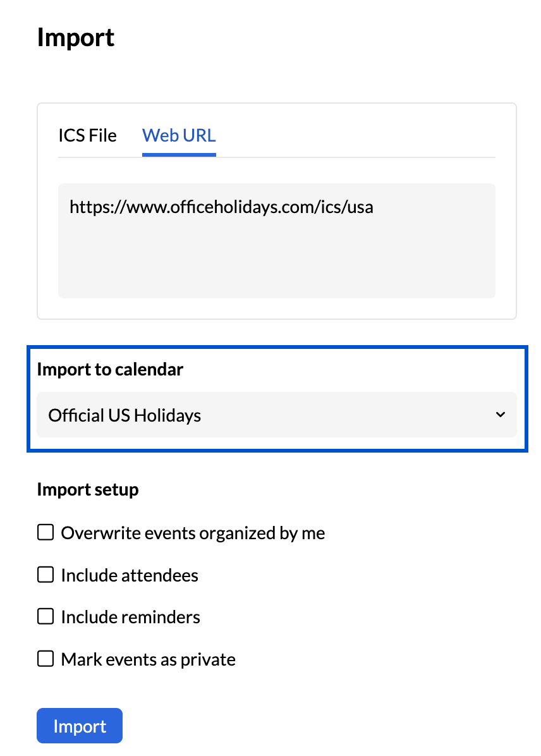
Task: Click the Import page heading
Action: tap(76, 37)
